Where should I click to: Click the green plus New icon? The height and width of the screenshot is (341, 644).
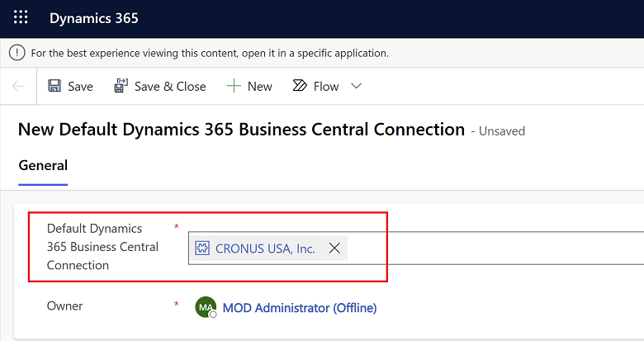(x=234, y=86)
